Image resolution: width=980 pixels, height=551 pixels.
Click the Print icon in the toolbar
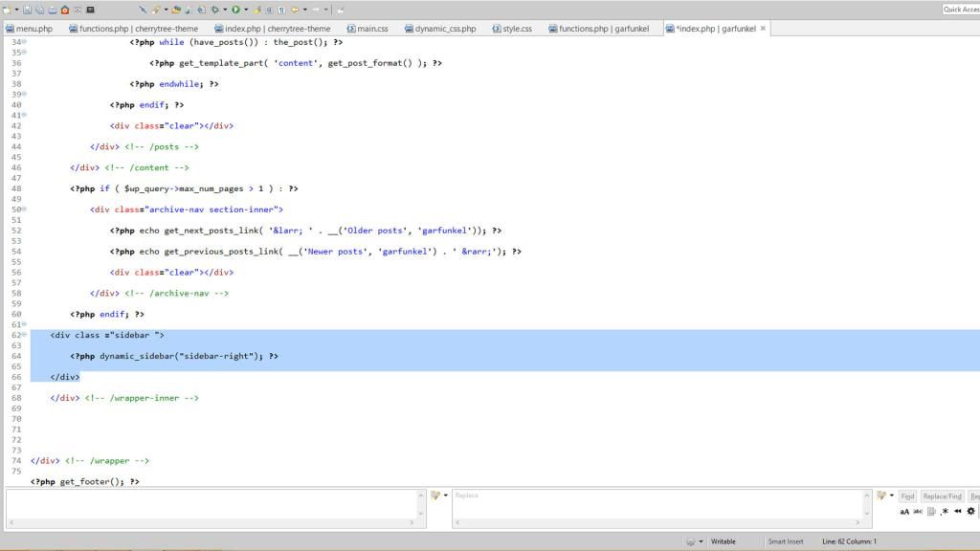click(x=53, y=10)
